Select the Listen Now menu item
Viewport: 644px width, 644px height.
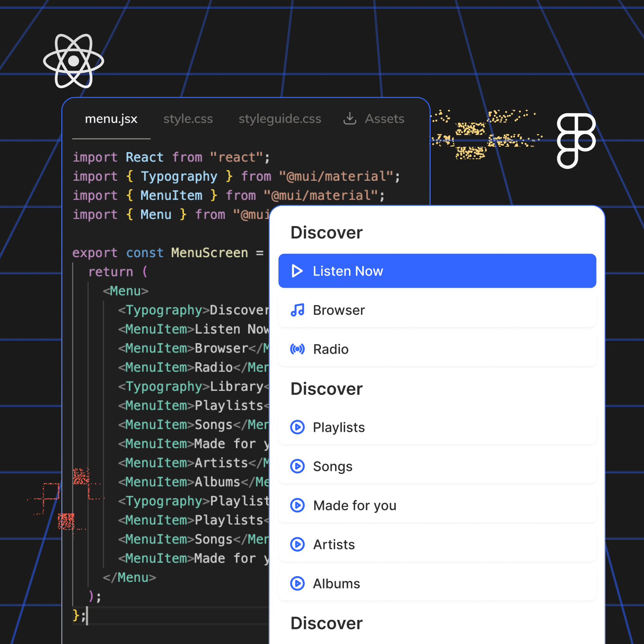click(437, 271)
